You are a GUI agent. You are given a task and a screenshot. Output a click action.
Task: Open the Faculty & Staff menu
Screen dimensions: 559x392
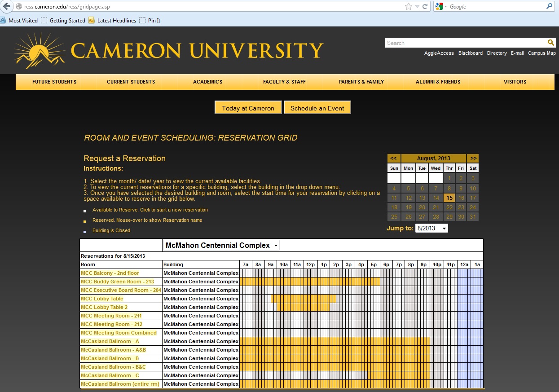285,82
